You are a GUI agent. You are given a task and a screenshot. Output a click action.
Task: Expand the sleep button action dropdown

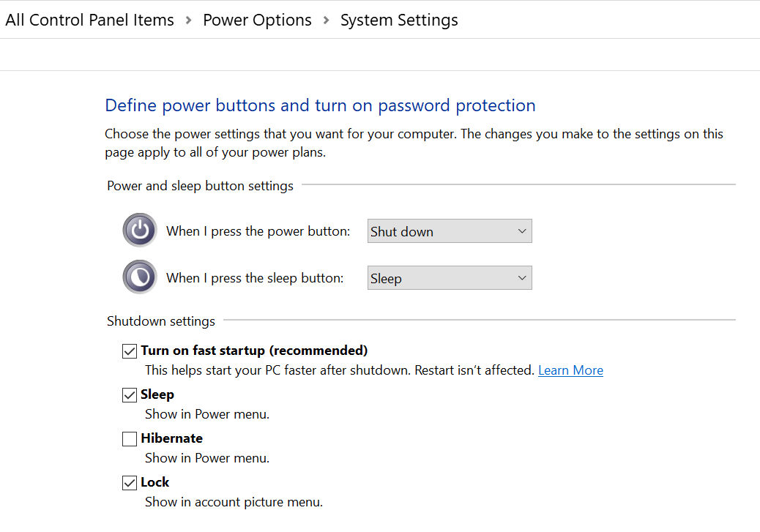click(x=449, y=278)
